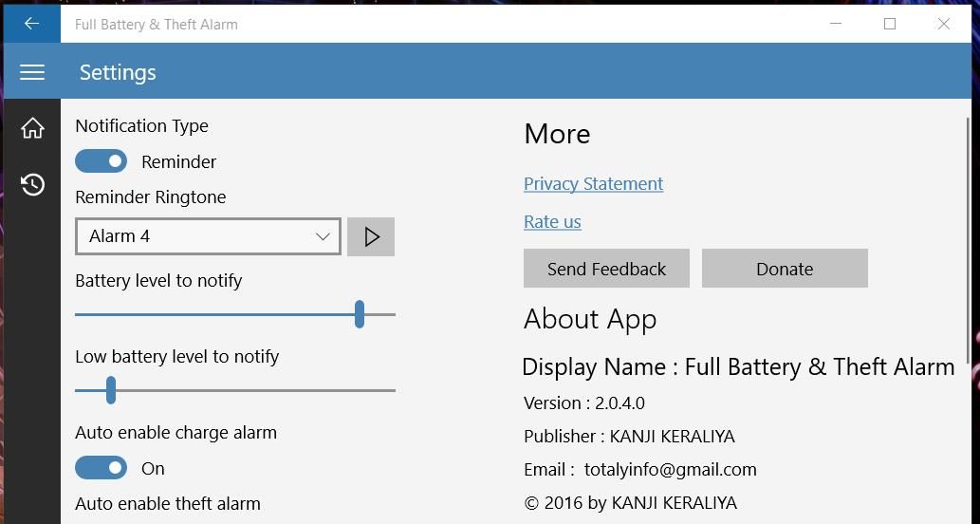Go back using the title bar arrow

pos(31,24)
